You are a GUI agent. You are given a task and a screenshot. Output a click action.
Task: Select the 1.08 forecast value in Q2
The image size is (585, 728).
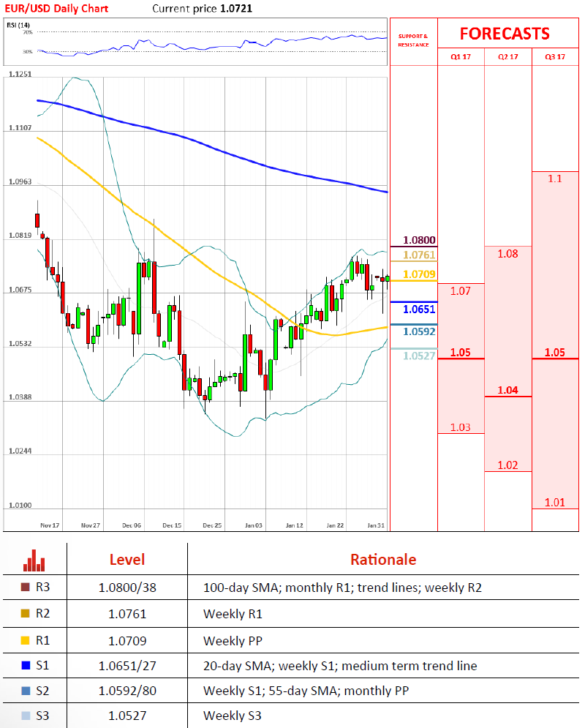point(507,254)
